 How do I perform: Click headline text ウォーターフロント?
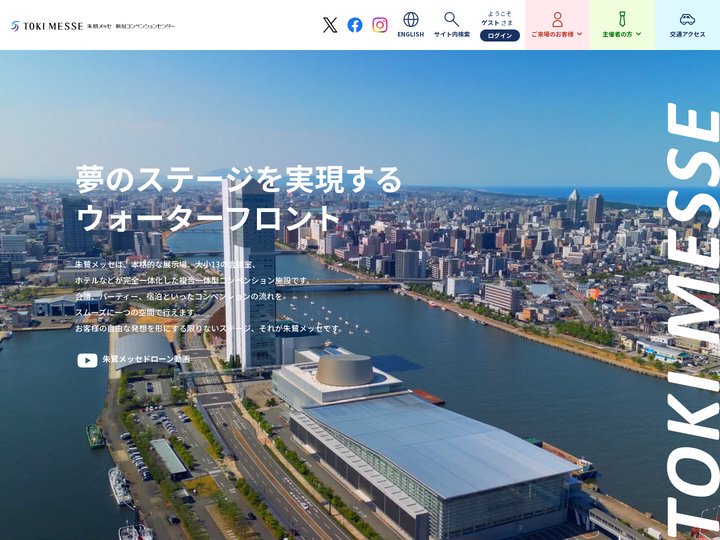point(208,219)
